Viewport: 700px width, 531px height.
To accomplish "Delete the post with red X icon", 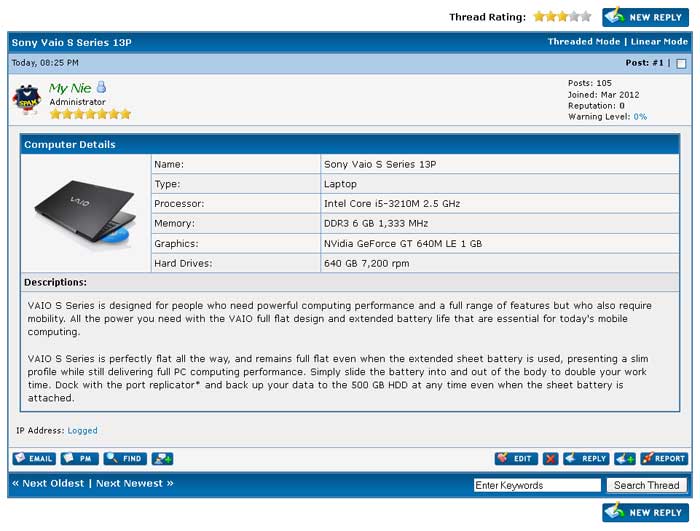I will click(550, 458).
